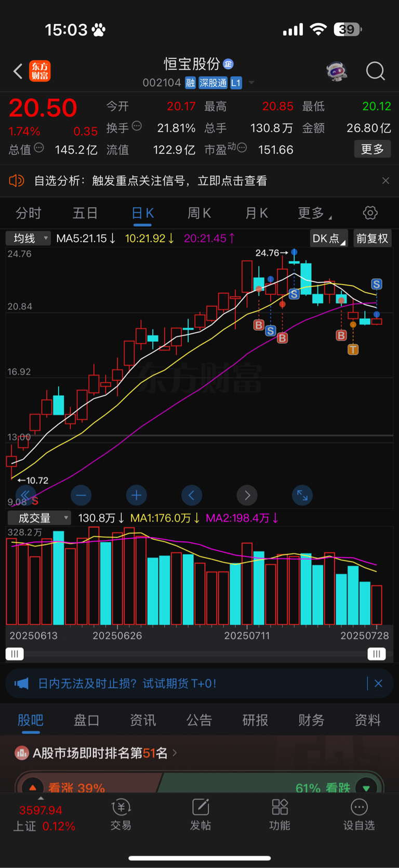Switch to 盘口 tab
The height and width of the screenshot is (868, 399).
tap(86, 720)
